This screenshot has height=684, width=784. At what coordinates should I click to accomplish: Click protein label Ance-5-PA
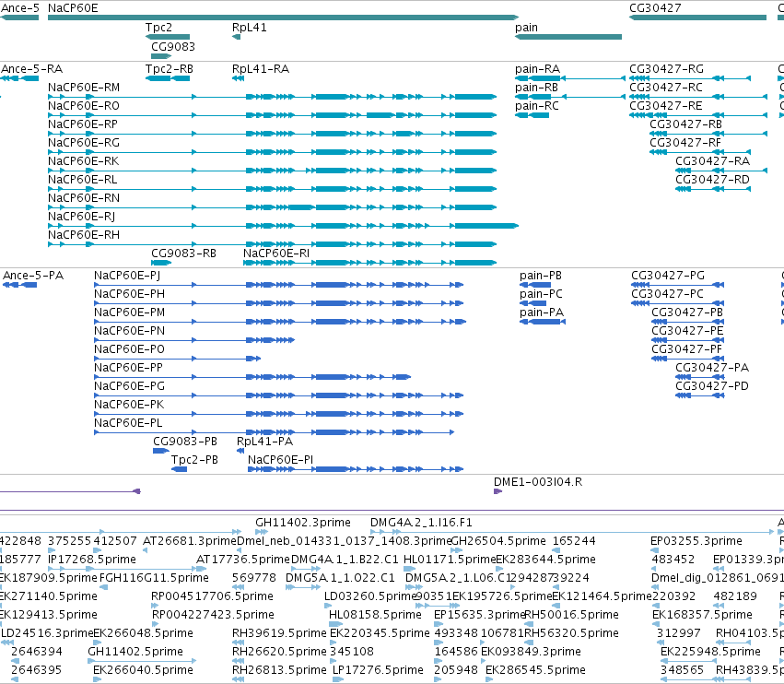coord(33,276)
